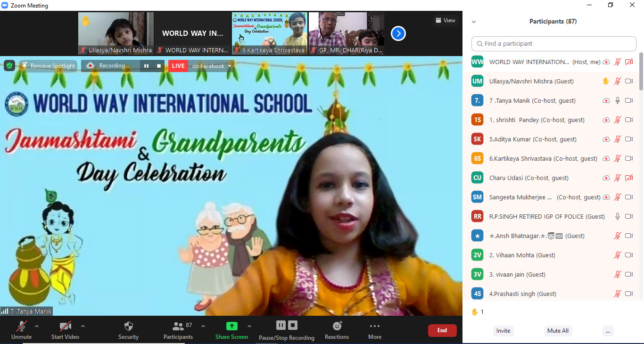Toggle muted mic of 3. vivaan jain
Screen dimensions: 644x344
pos(618,274)
